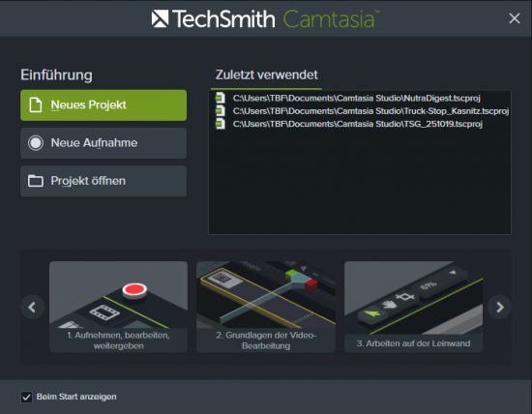Click the TechSmith logo icon in header

click(x=160, y=18)
